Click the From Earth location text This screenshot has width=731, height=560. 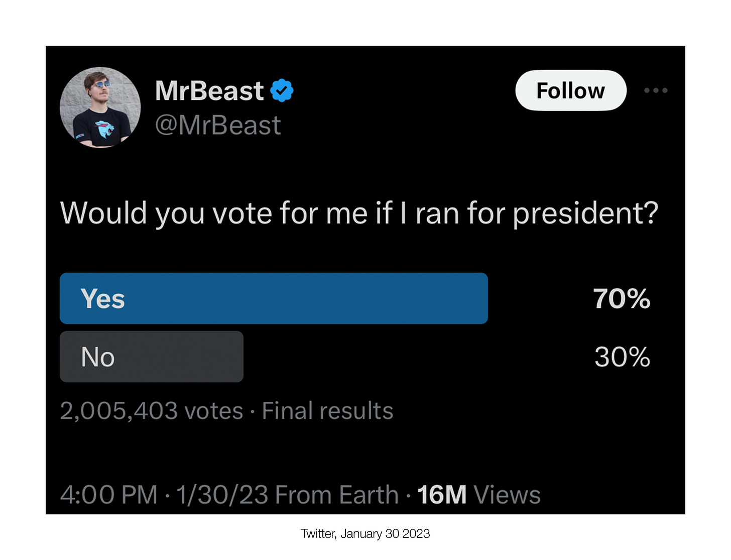[x=337, y=495]
